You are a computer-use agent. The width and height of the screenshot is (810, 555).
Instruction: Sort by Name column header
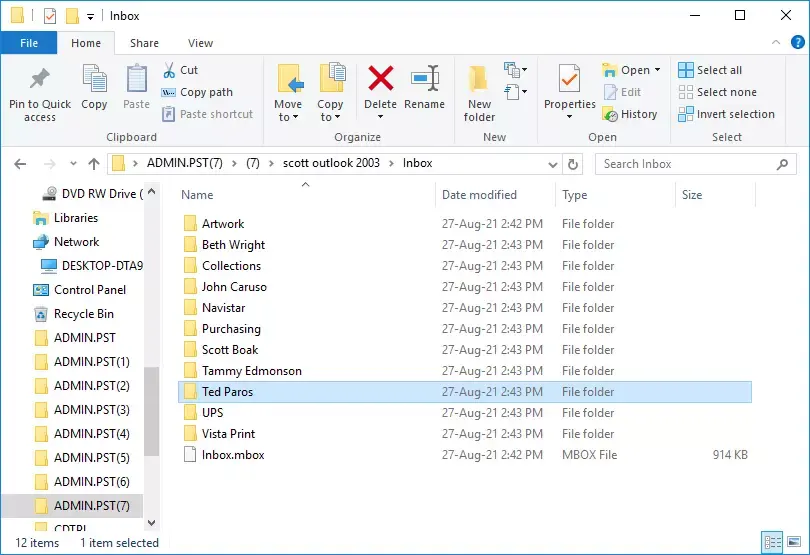click(x=305, y=195)
